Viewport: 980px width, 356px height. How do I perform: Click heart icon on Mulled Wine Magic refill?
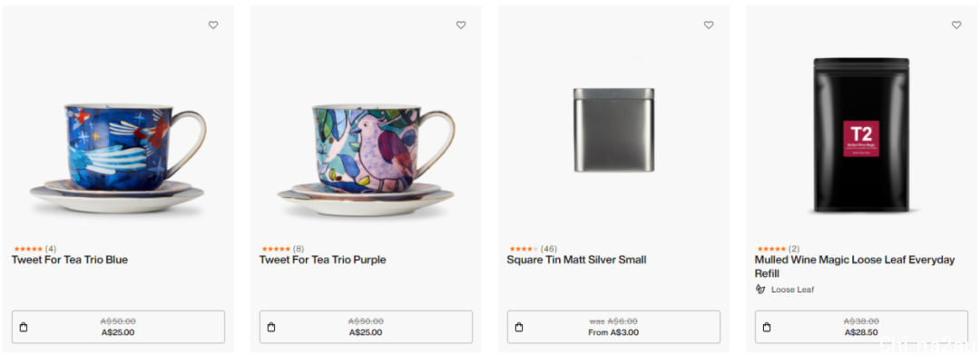(x=956, y=25)
